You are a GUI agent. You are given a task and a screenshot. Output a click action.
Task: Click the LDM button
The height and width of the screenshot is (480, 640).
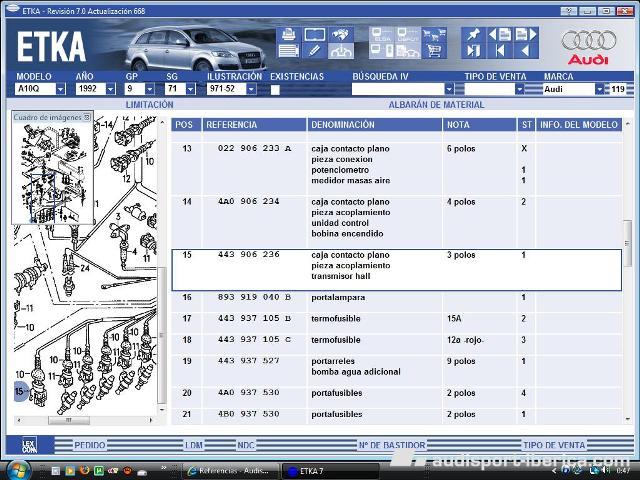(194, 445)
